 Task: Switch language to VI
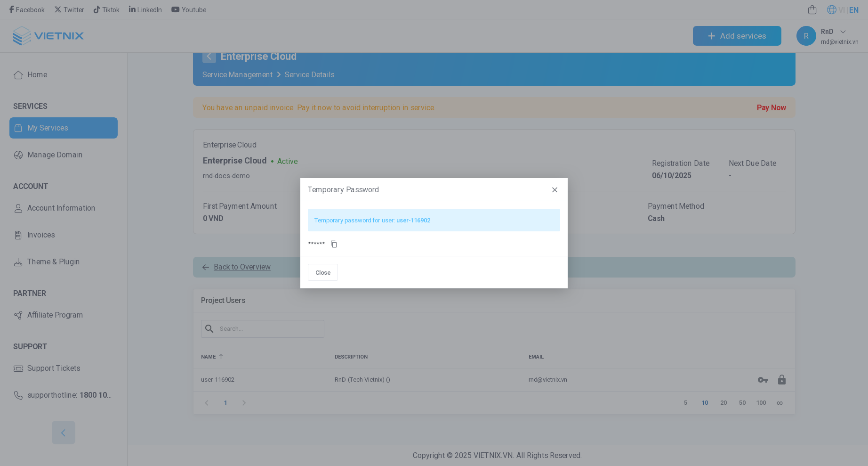[x=841, y=10]
